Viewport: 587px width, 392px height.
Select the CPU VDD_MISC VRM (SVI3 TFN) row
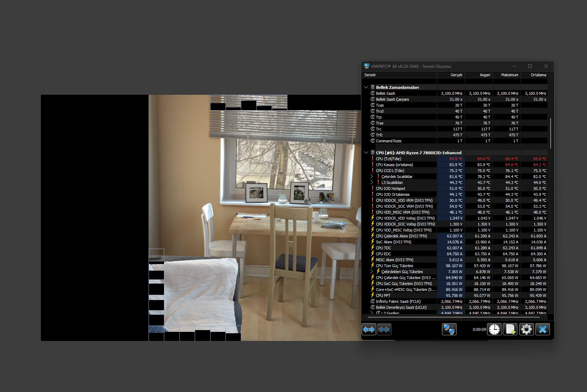(x=455, y=212)
